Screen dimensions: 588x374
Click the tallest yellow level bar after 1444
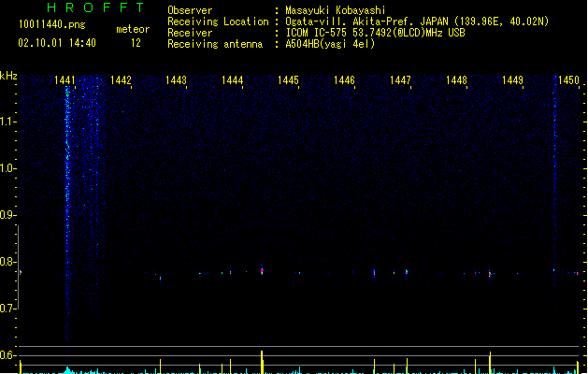pyautogui.click(x=262, y=362)
